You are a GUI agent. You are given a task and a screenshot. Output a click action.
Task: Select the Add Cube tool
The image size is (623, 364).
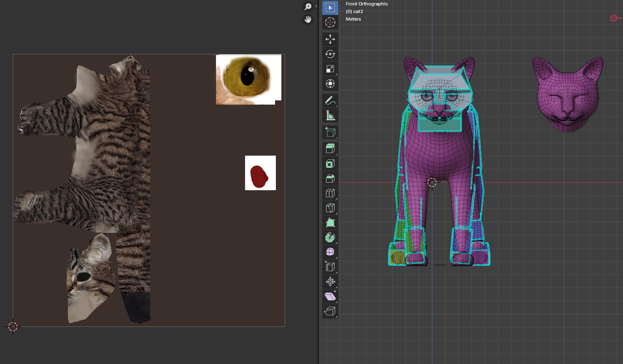click(x=330, y=132)
